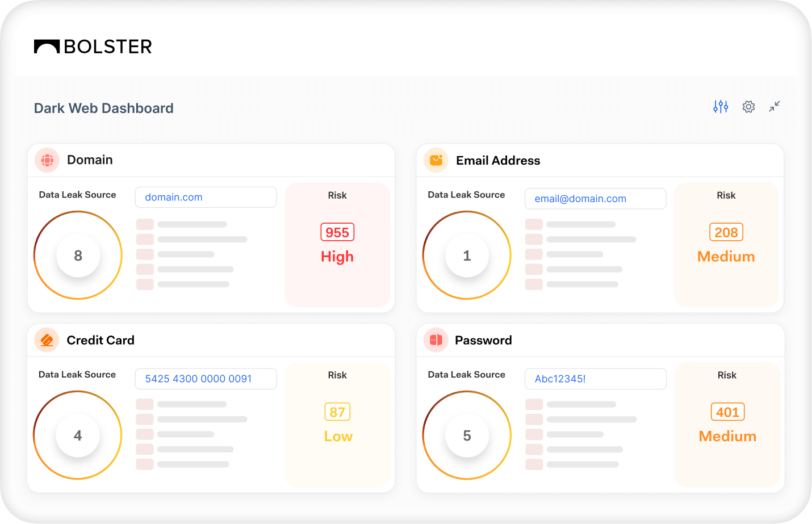Click the 87 Low risk score
This screenshot has width=812, height=524.
pos(337,412)
